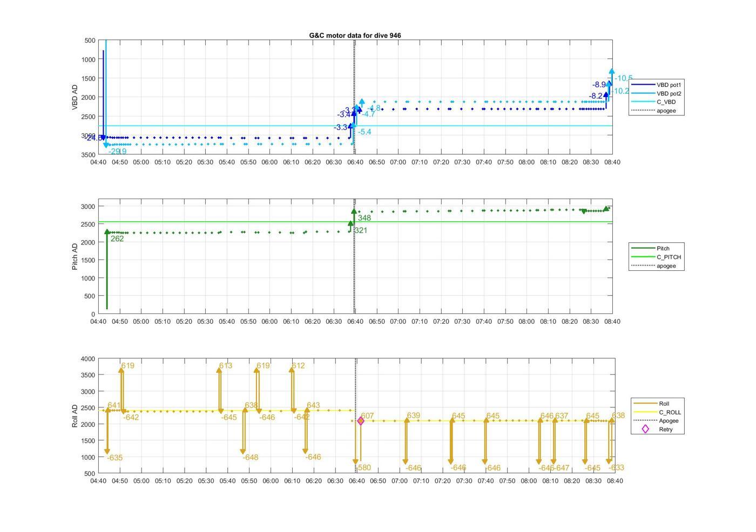Click the '348' pitch data label
This screenshot has width=756, height=532.
point(364,218)
